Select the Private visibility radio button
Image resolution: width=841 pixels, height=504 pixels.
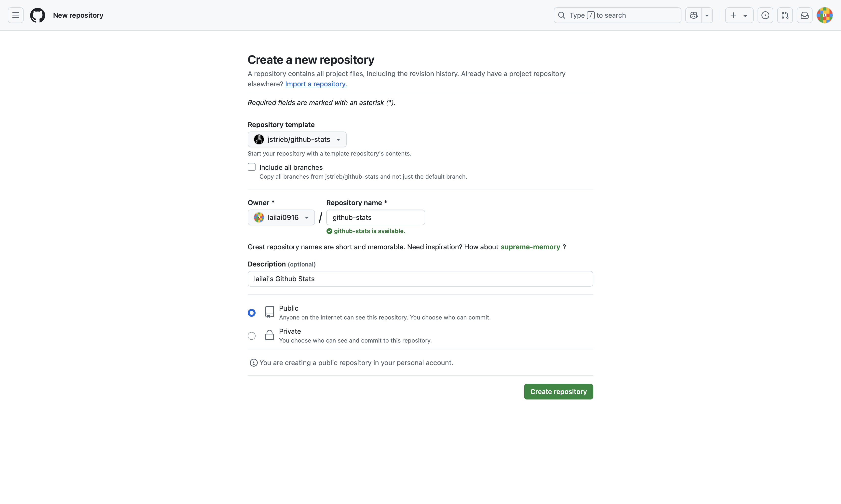(252, 336)
